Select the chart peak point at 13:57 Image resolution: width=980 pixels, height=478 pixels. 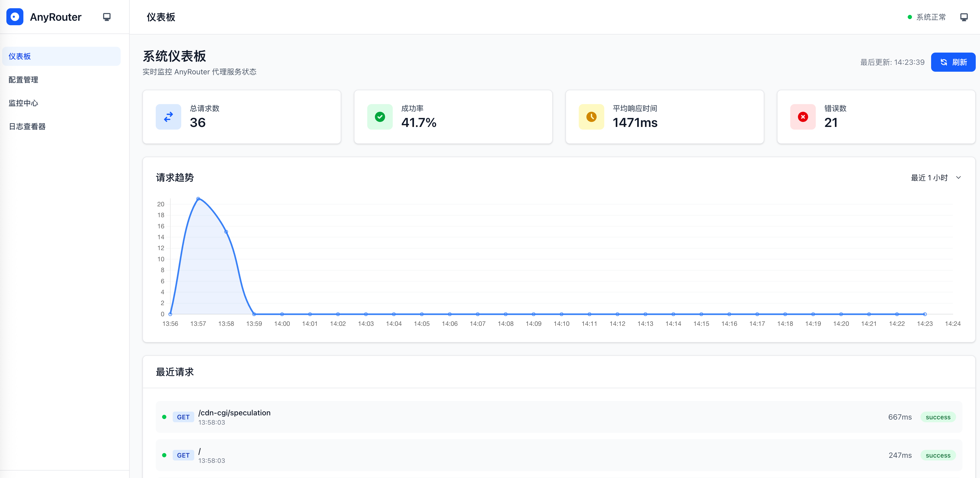[x=198, y=198]
